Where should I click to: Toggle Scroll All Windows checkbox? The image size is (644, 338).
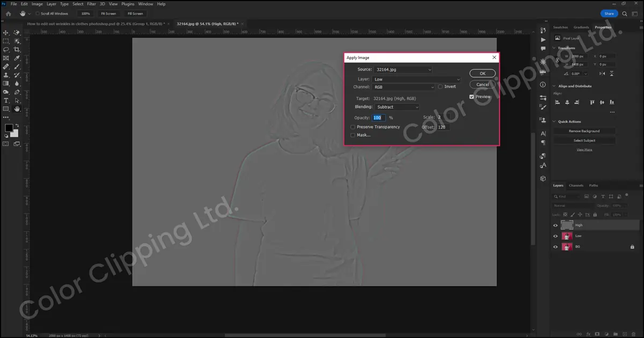(38, 13)
